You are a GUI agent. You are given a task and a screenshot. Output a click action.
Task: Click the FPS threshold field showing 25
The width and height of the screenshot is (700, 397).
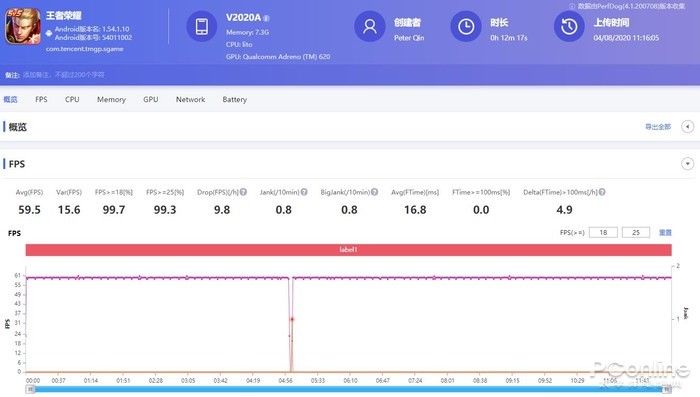coord(636,232)
